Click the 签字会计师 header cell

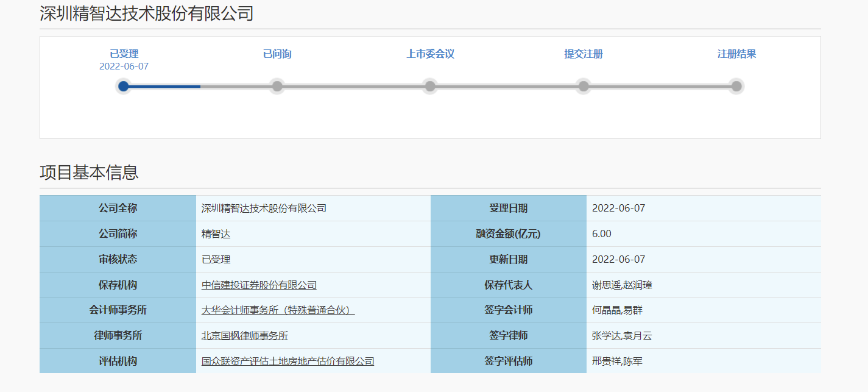509,310
